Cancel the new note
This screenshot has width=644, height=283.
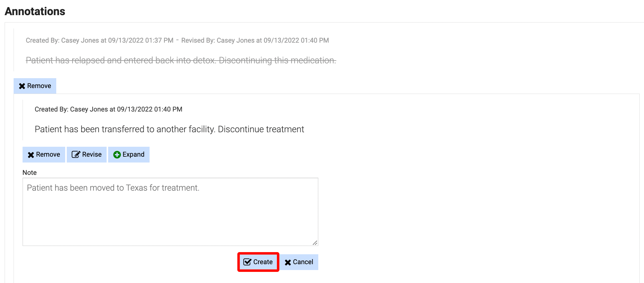pos(299,262)
